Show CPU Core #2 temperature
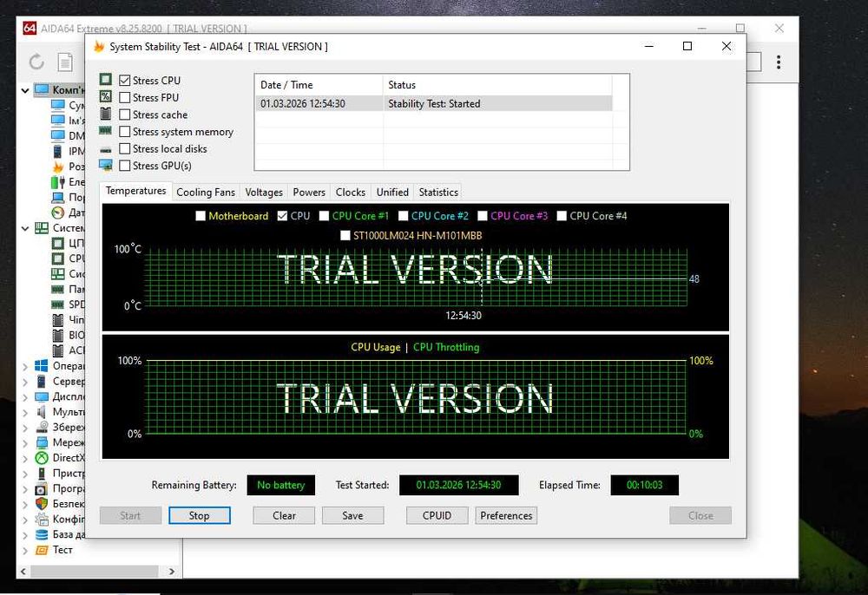Image resolution: width=868 pixels, height=595 pixels. [x=403, y=216]
